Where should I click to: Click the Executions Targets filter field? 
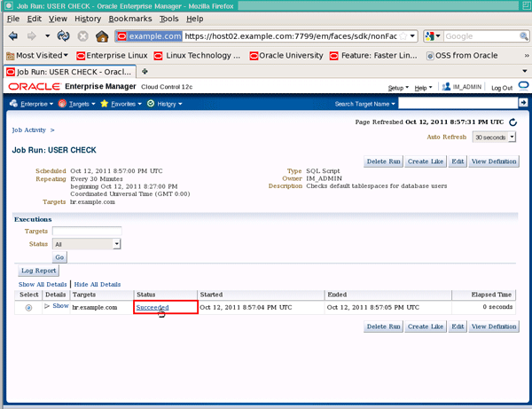coord(87,232)
